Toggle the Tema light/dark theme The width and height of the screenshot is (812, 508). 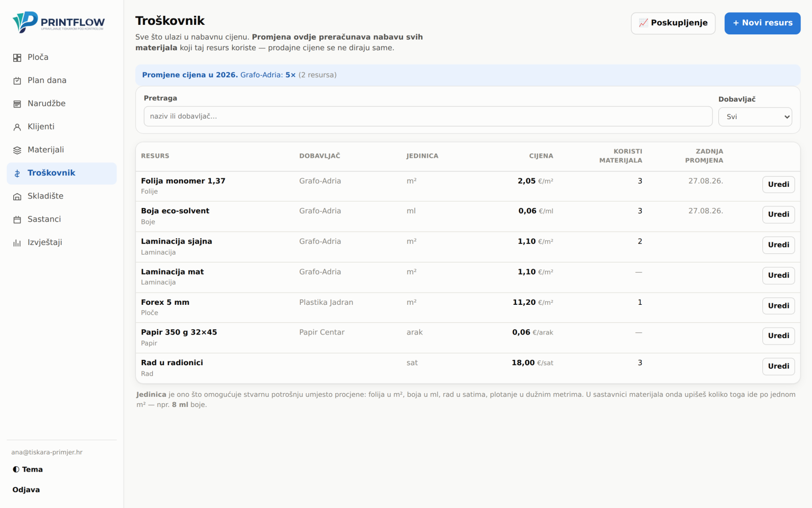pos(27,469)
